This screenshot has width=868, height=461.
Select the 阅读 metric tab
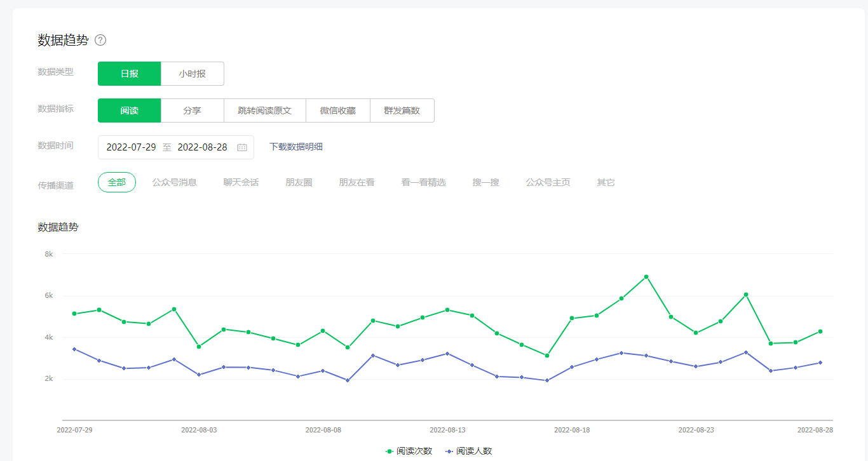(129, 110)
